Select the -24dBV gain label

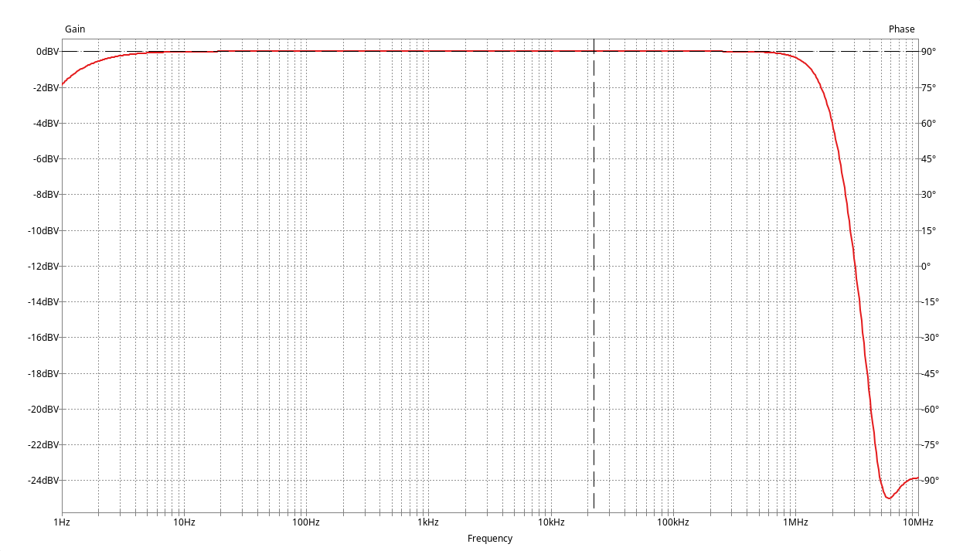[x=43, y=481]
